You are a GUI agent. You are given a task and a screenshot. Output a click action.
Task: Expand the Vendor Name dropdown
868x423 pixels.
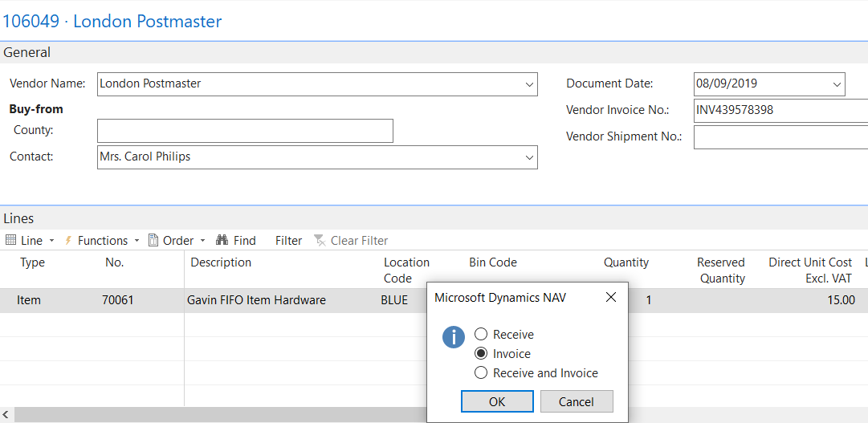point(529,84)
